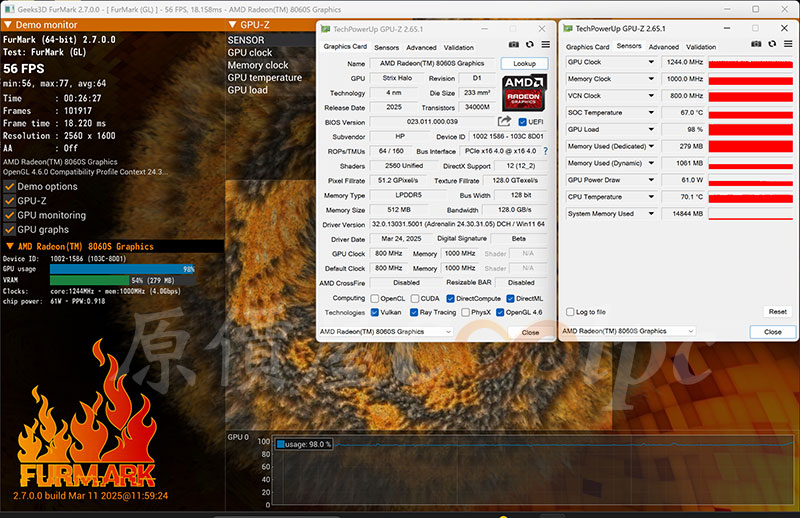Open the Validation tab in Graphics Card window
Image resolution: width=800 pixels, height=518 pixels.
(x=459, y=47)
